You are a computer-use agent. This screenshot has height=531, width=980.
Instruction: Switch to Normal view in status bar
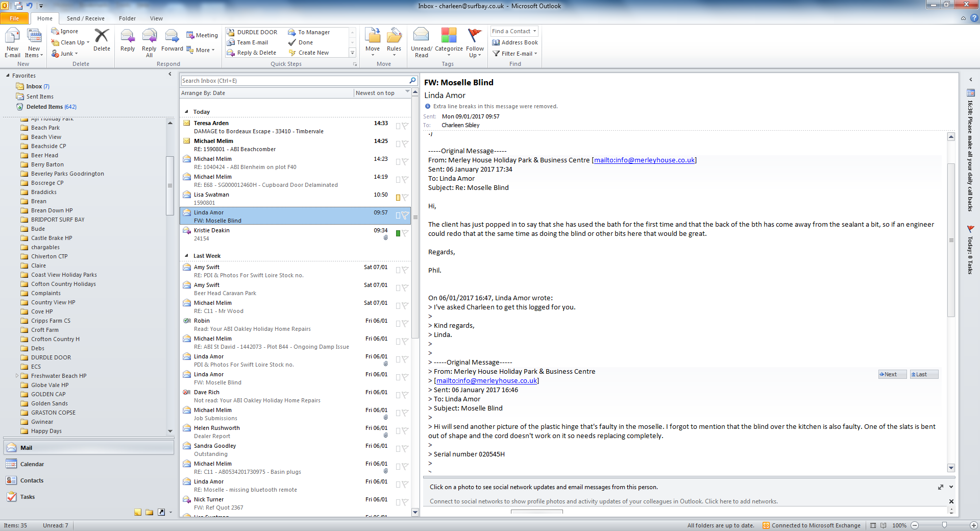pos(873,525)
